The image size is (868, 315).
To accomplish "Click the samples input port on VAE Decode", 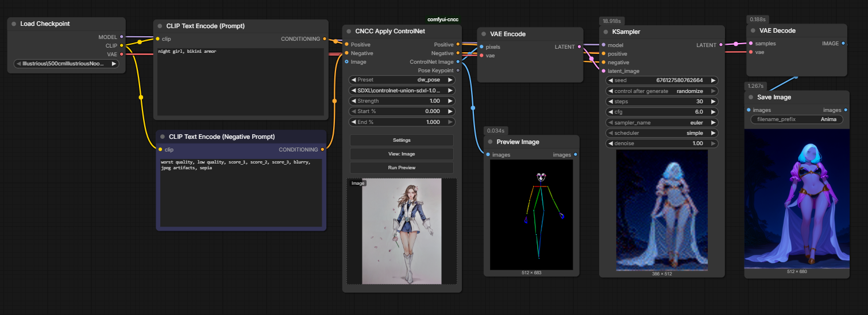I will 750,43.
